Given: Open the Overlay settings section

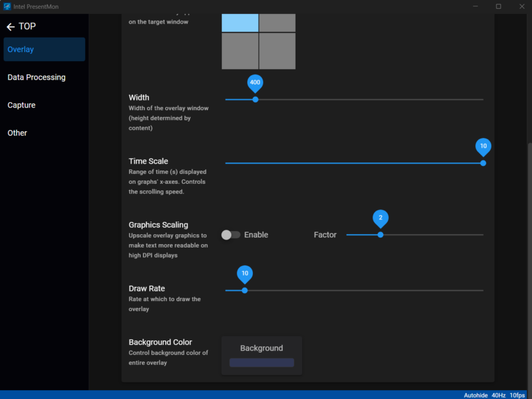Looking at the screenshot, I should click(45, 50).
